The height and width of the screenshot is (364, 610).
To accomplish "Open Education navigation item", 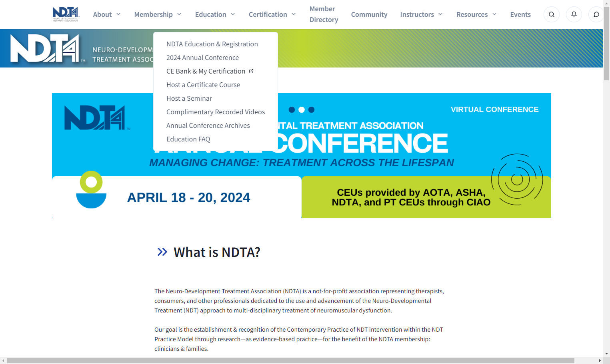I will (x=211, y=14).
